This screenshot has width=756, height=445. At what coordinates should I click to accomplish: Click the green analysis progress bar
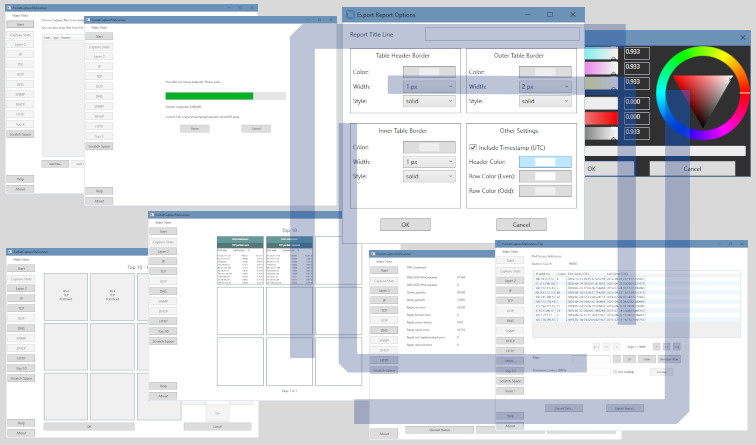209,96
